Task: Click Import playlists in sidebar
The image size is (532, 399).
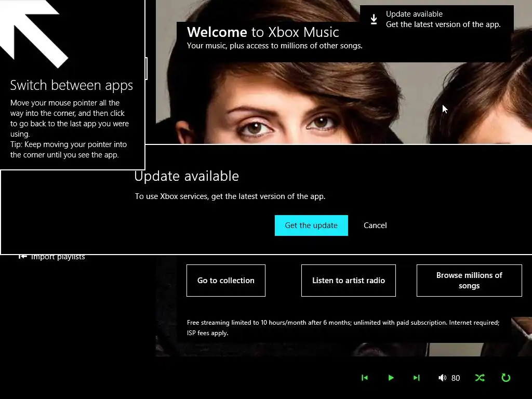Action: [58, 257]
